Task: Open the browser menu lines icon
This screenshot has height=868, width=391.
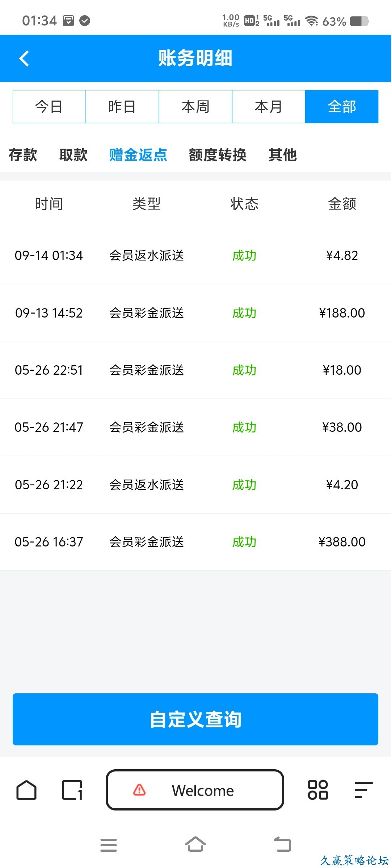Action: [363, 790]
